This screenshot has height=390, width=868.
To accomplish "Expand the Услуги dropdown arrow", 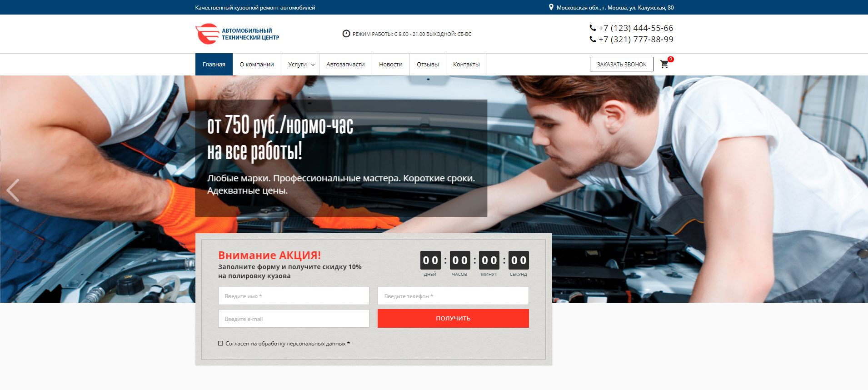I will pyautogui.click(x=313, y=65).
